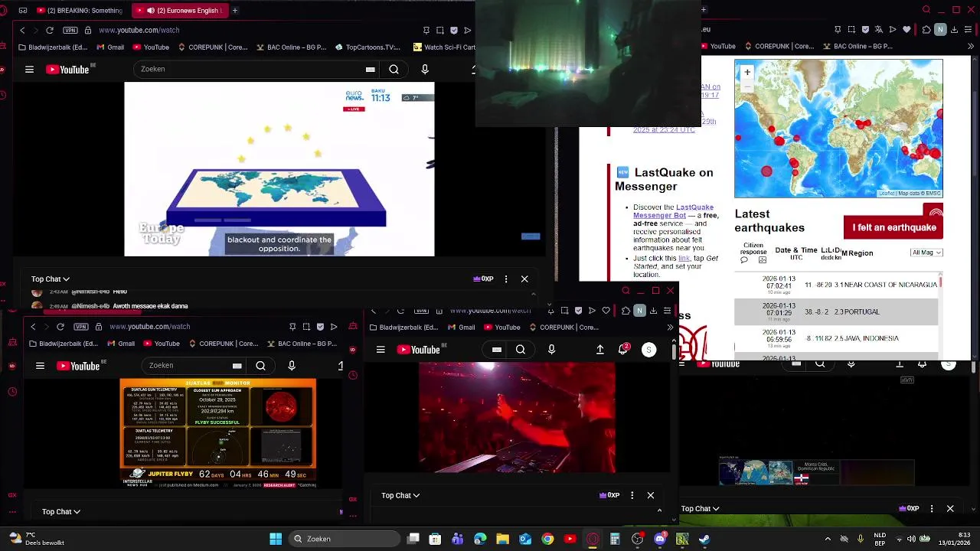Open YouTube guide menu in concert video window
The width and height of the screenshot is (980, 551).
381,350
